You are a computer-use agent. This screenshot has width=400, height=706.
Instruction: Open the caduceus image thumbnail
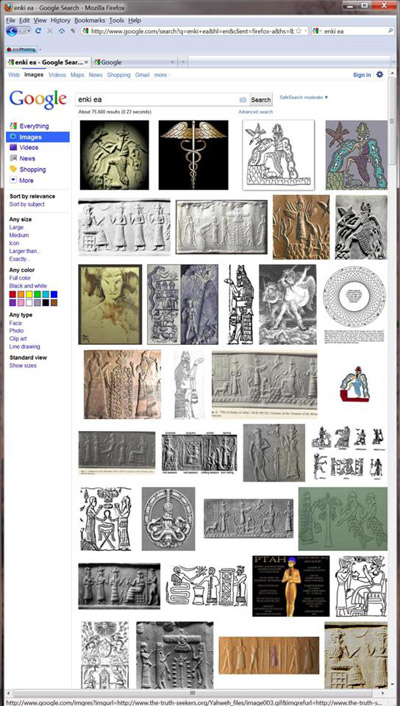pos(193,155)
